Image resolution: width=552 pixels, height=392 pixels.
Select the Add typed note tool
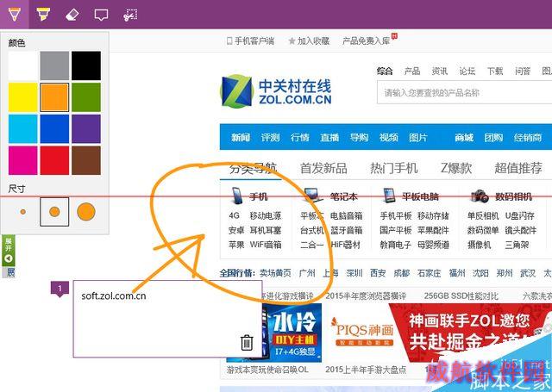click(101, 15)
